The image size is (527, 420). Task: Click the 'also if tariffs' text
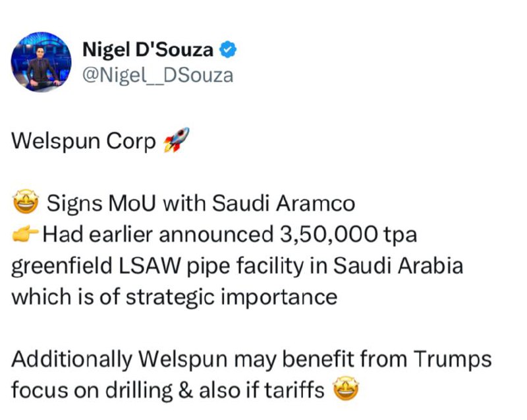[262, 390]
